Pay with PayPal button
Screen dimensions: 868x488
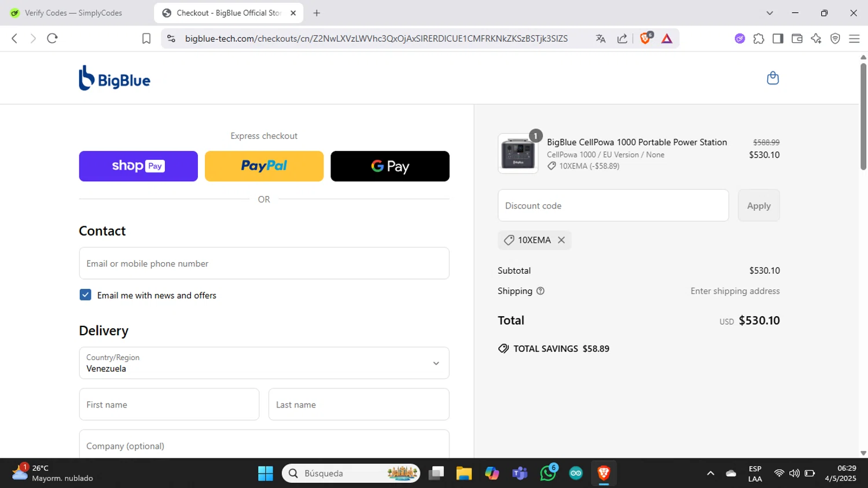(264, 166)
